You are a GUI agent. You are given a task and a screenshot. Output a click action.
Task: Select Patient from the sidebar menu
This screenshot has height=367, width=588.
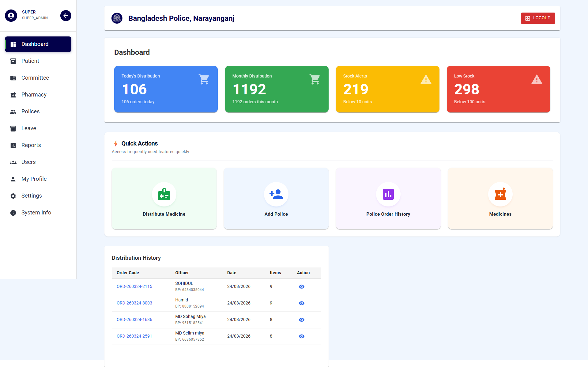(30, 61)
